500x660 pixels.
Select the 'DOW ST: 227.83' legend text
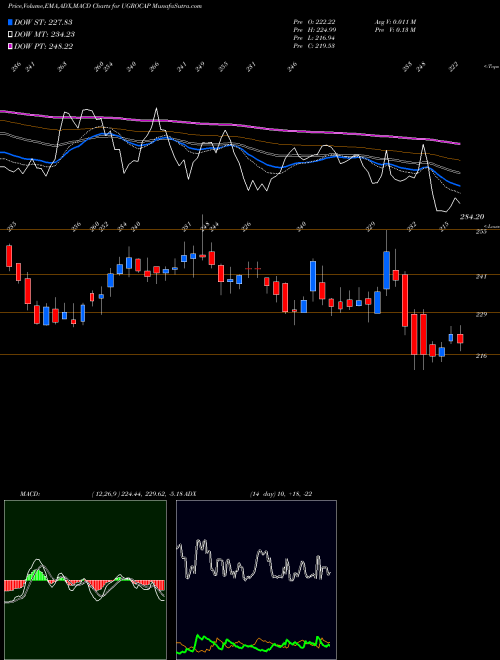pyautogui.click(x=44, y=23)
